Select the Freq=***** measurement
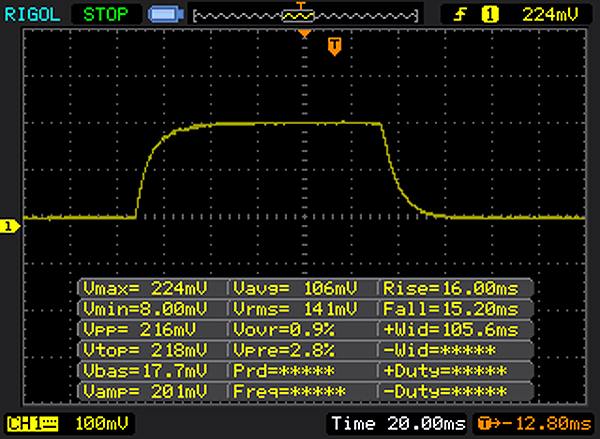600x439 pixels. coord(302,391)
